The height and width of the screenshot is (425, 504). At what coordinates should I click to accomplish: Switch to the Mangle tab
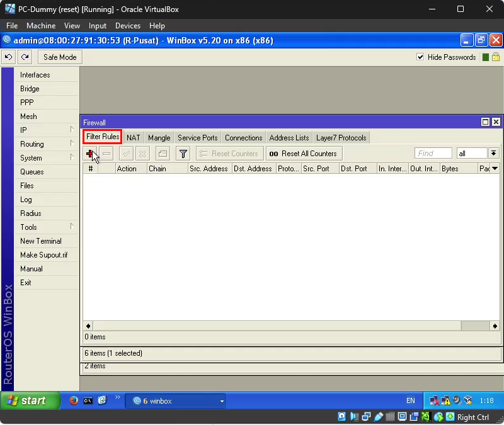[x=159, y=138]
